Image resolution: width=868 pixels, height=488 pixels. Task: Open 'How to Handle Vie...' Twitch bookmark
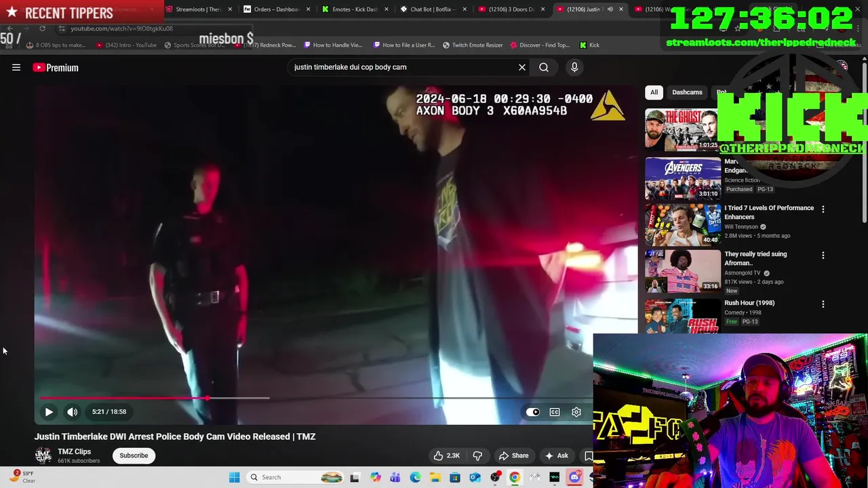coord(333,45)
